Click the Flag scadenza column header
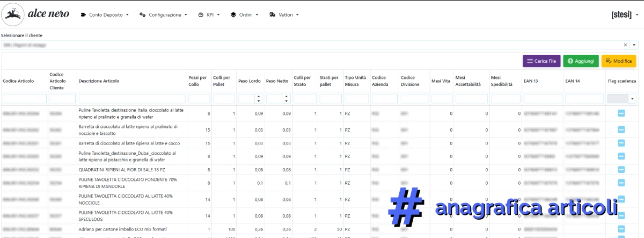Image resolution: width=644 pixels, height=238 pixels. tap(621, 81)
